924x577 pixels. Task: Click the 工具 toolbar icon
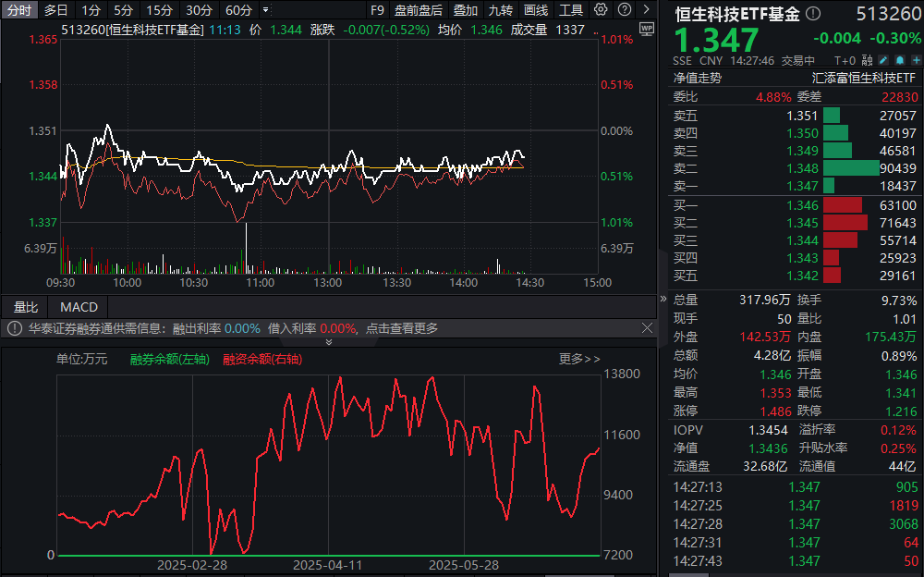pyautogui.click(x=571, y=10)
